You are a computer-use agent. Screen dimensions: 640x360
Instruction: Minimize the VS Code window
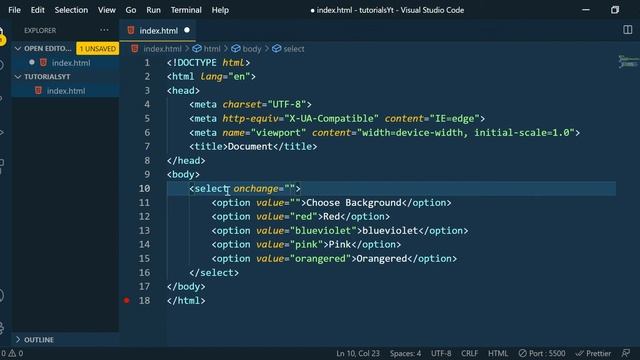point(586,10)
